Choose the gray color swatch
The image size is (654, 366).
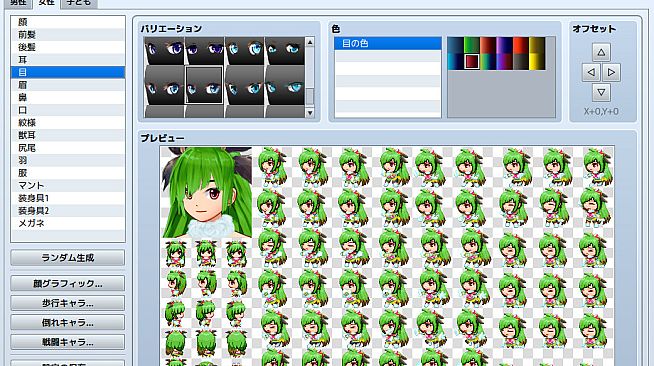(x=521, y=62)
